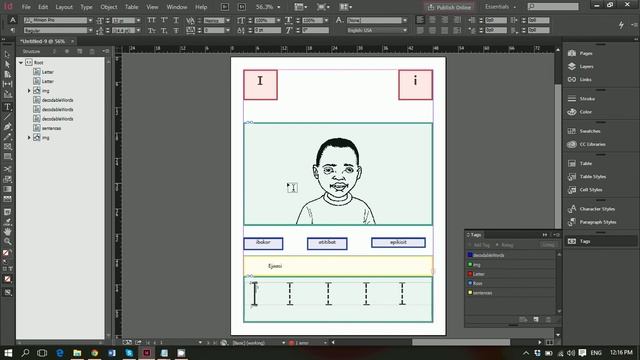Select the first decodableWords element in Structure
Viewport: 640px width, 360px height.
pyautogui.click(x=57, y=100)
